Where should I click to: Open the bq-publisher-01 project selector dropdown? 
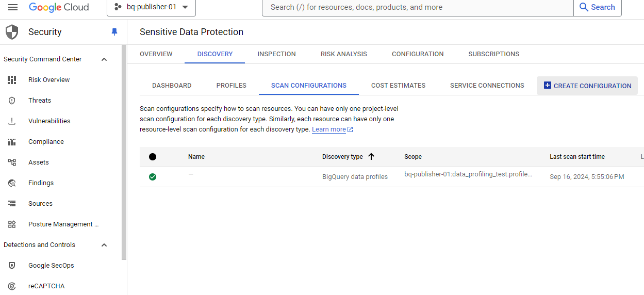pos(151,7)
